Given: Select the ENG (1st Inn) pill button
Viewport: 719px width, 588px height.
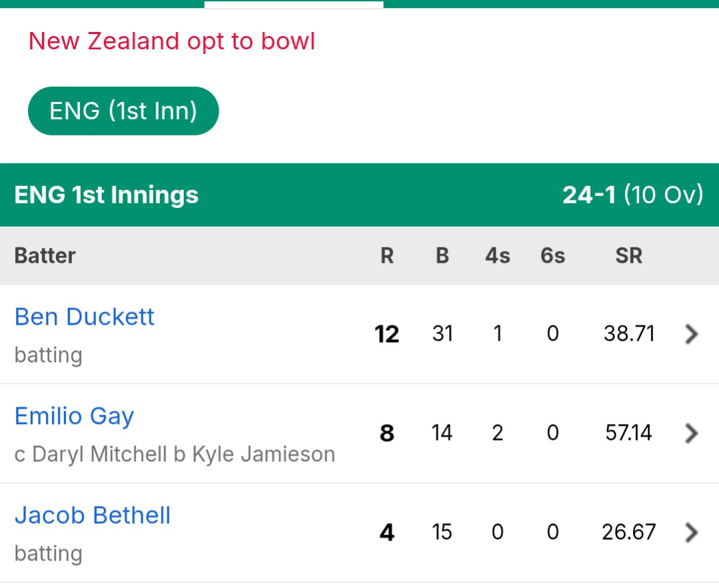Looking at the screenshot, I should pyautogui.click(x=123, y=111).
